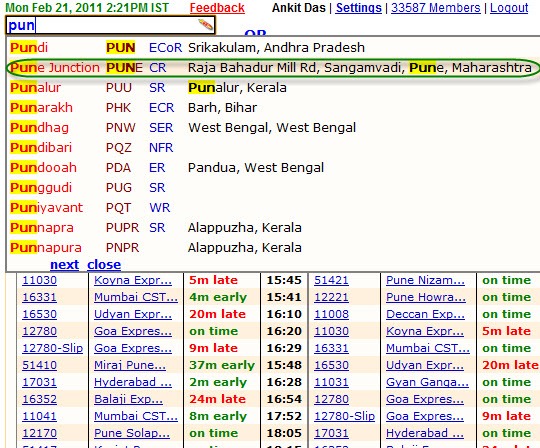Show next page of station suggestions
540x448 pixels.
click(x=64, y=264)
